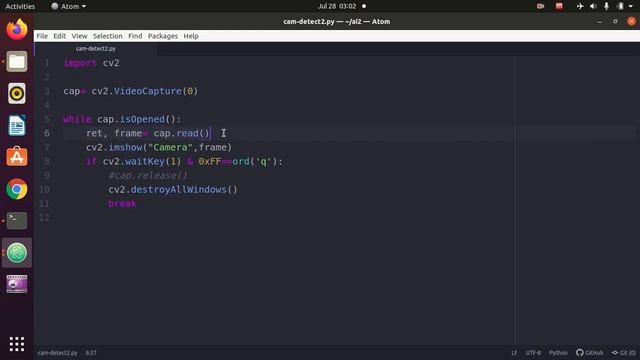Open the Edit menu
Image resolution: width=640 pixels, height=360 pixels.
tap(60, 36)
